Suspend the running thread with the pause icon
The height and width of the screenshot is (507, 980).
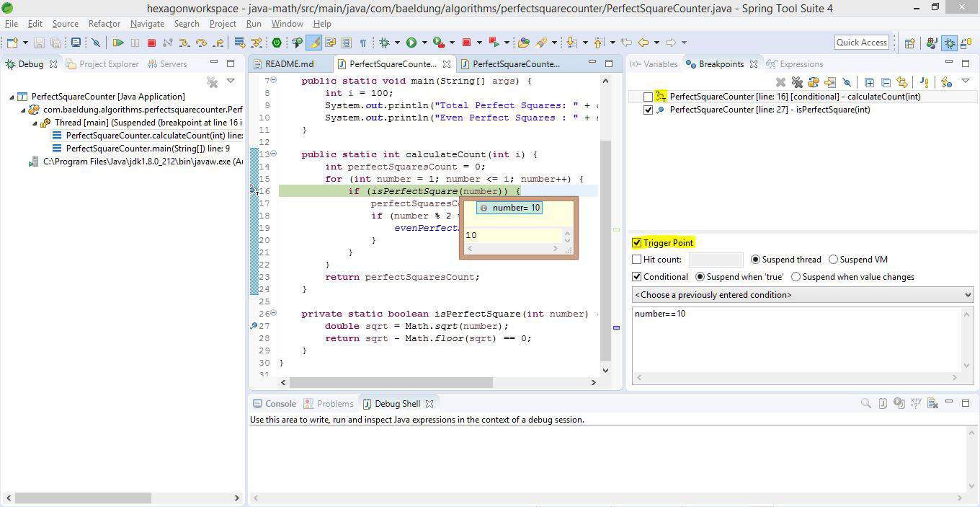click(135, 42)
